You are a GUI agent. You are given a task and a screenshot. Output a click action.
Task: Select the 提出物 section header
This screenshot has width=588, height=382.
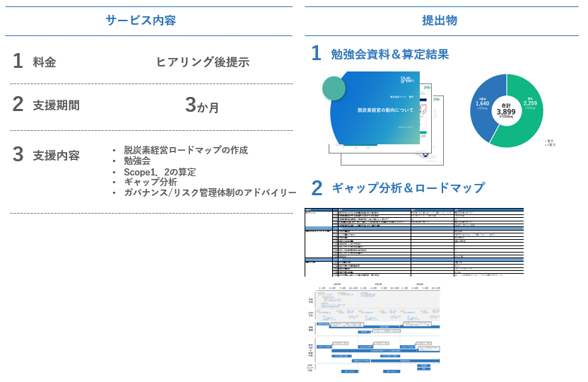439,21
